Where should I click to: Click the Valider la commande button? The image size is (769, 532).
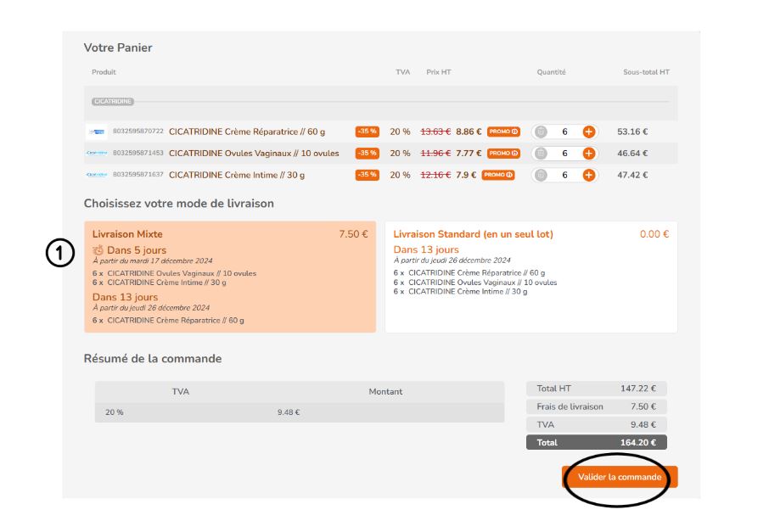[619, 477]
